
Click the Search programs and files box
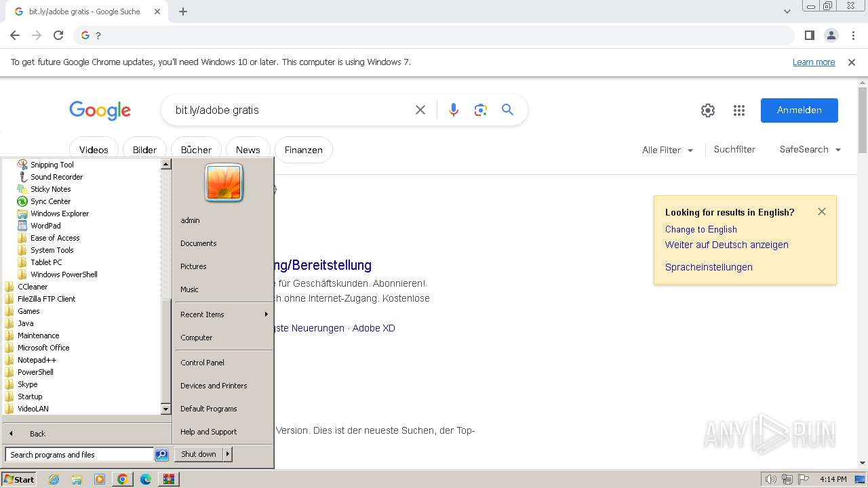79,455
